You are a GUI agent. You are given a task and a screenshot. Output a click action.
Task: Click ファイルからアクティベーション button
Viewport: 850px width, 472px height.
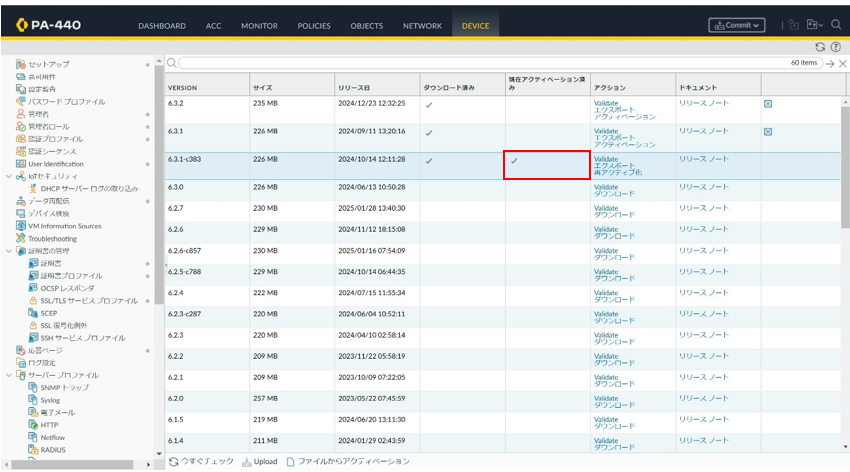click(348, 462)
